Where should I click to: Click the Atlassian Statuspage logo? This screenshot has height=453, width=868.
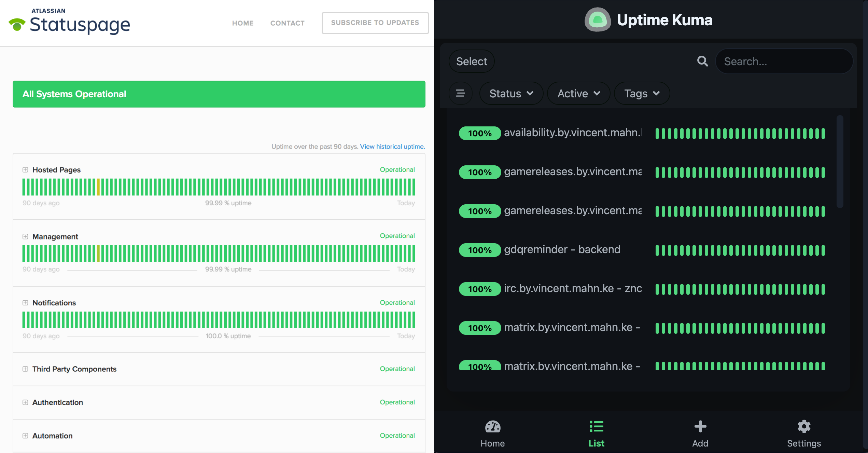click(x=70, y=22)
